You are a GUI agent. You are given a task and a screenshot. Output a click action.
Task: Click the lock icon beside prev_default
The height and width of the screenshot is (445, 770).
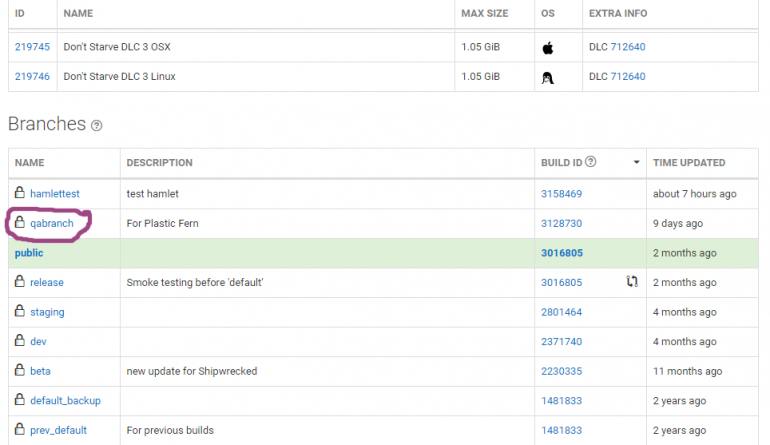coord(20,429)
